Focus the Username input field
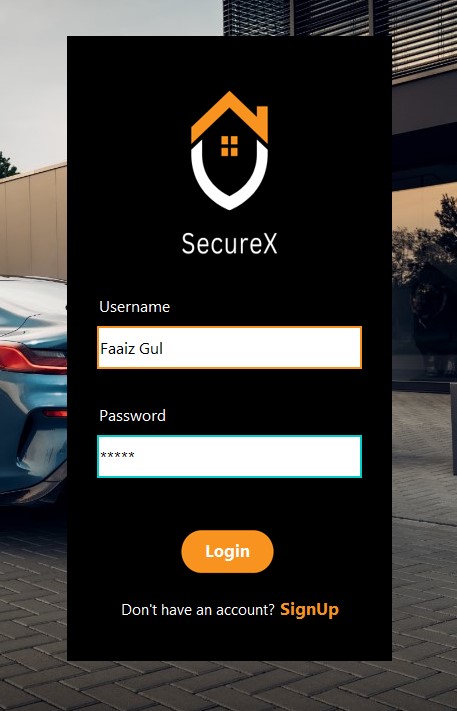The width and height of the screenshot is (457, 711). (x=229, y=347)
